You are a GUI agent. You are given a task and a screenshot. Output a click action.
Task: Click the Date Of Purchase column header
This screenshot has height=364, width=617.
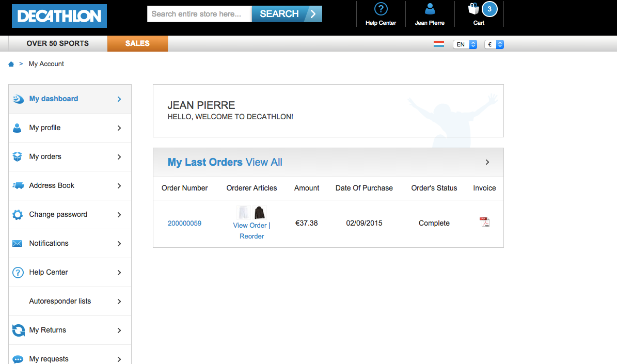[364, 188]
